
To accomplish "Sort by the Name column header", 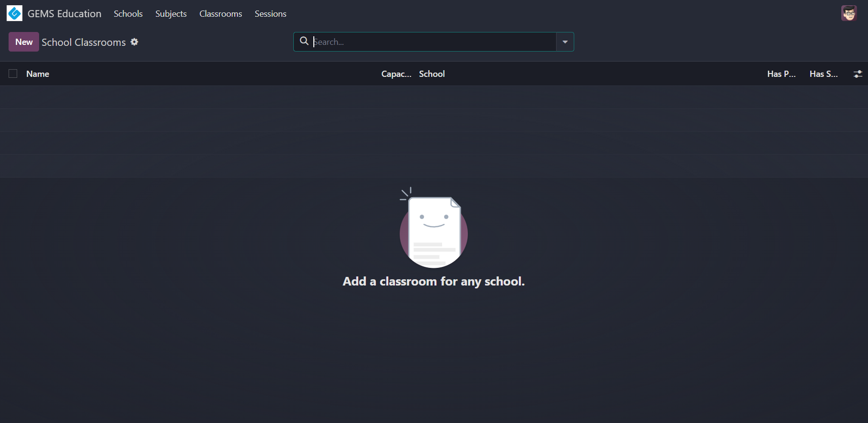I will click(38, 74).
